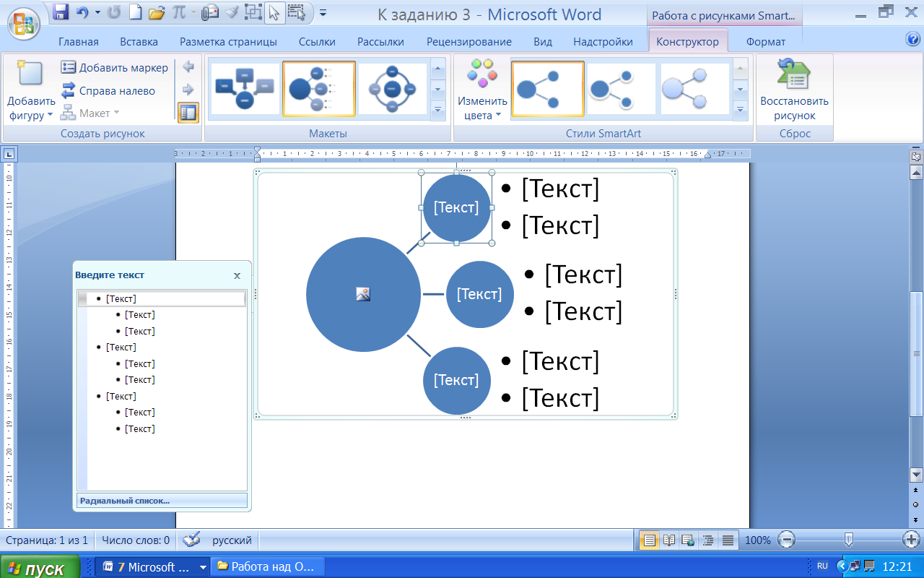This screenshot has width=924, height=578.
Task: Click the русский language indicator
Action: (x=232, y=540)
